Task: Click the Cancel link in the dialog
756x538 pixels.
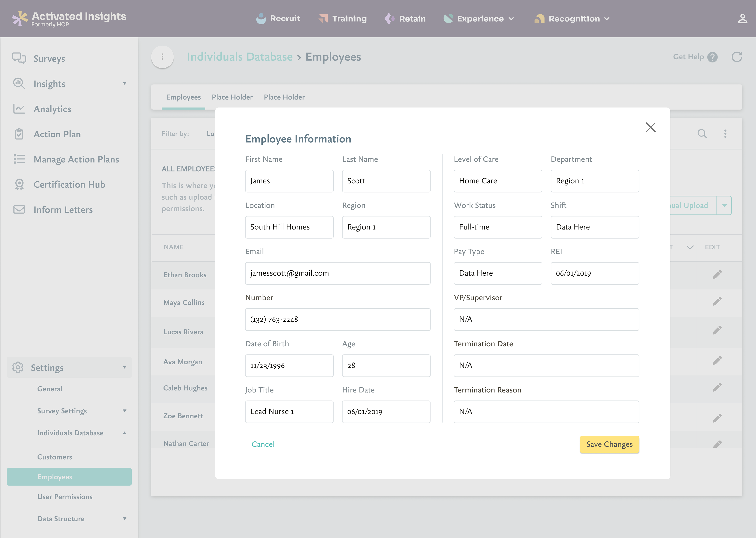Action: [x=263, y=444]
